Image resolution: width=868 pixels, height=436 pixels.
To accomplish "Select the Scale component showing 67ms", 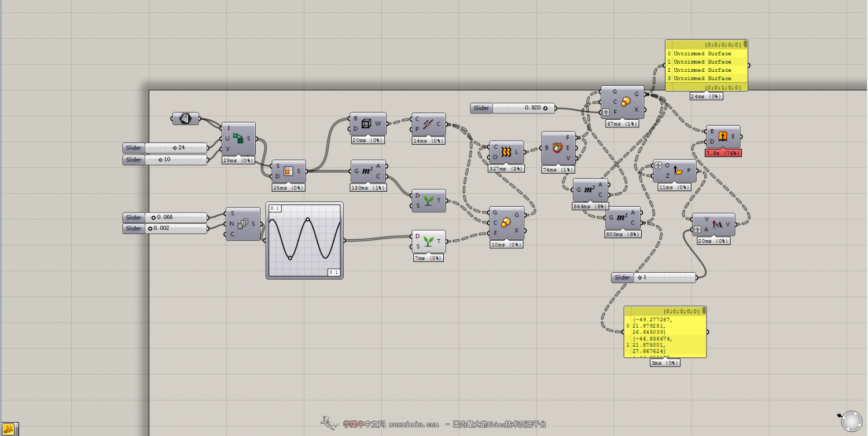I will (622, 102).
